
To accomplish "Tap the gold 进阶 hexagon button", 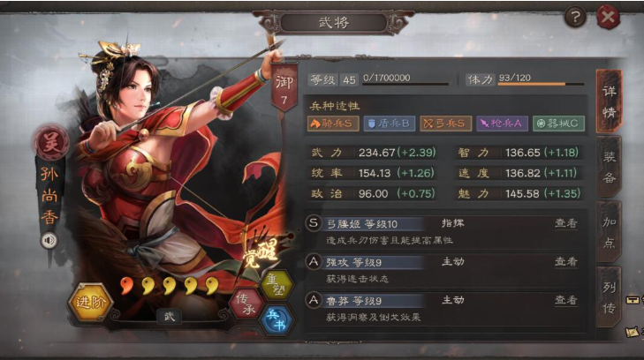I will 90,302.
